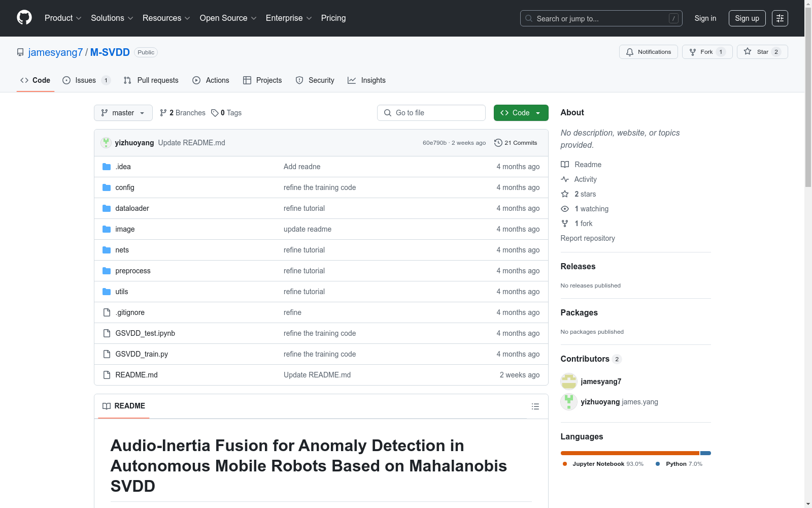This screenshot has width=812, height=508.
Task: Open 'refine the training code' commit for GSVDD_train.py
Action: click(x=320, y=354)
